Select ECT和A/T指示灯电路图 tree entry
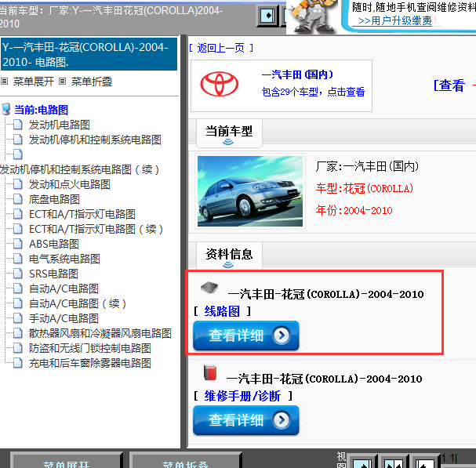The width and height of the screenshot is (476, 468). tap(82, 214)
